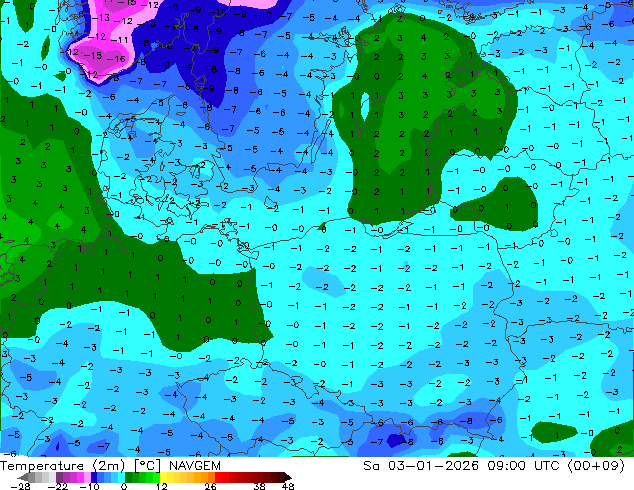Click the 'Temperature (2m) [°C] NAVGEM' title text
Screen dimensions: 634x490
pyautogui.click(x=110, y=466)
